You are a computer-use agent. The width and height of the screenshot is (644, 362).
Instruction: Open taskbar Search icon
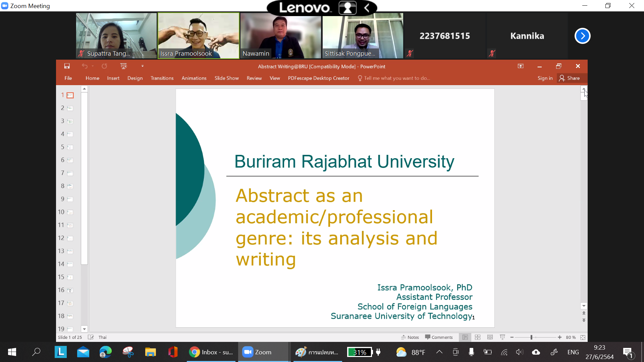36,352
